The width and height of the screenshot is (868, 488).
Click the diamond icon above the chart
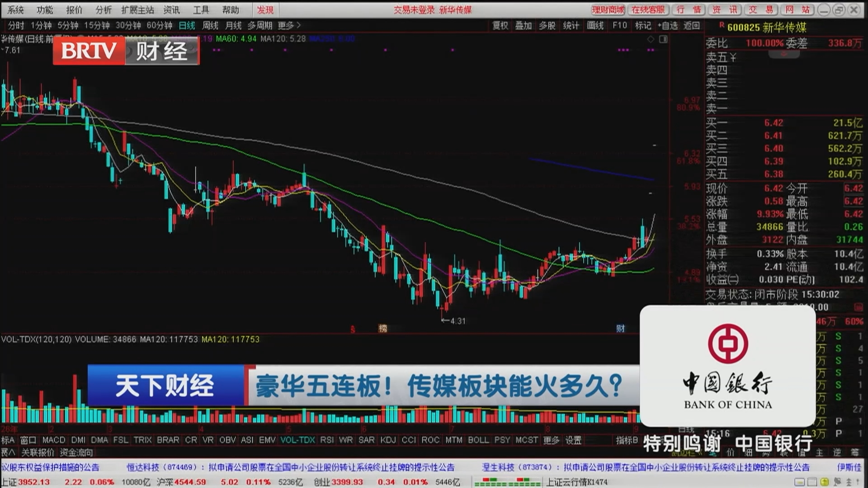pos(651,39)
